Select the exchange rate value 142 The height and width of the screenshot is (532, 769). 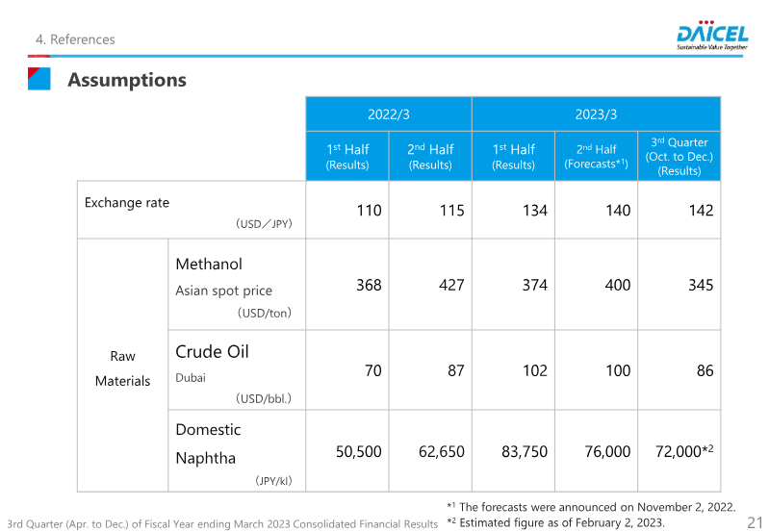[702, 211]
